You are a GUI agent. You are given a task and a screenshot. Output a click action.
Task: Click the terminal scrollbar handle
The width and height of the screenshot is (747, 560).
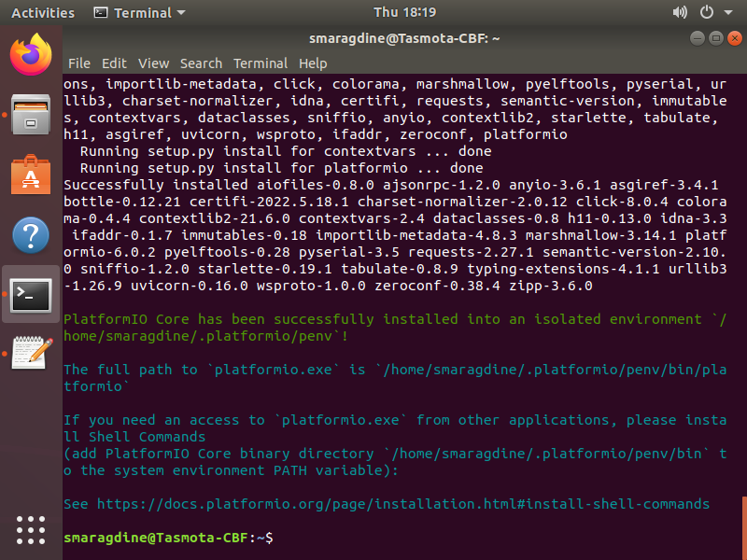click(744, 527)
